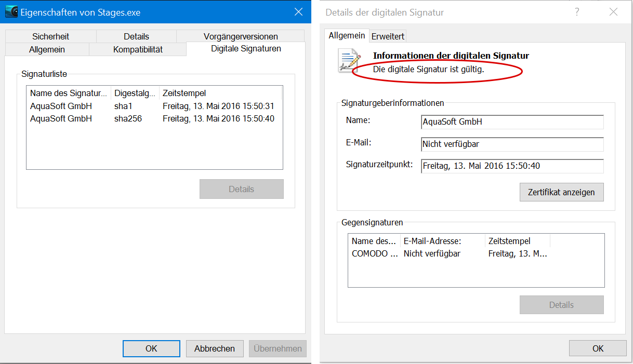This screenshot has width=633, height=364.
Task: Click OK in the signature details dialog
Action: [x=598, y=348]
